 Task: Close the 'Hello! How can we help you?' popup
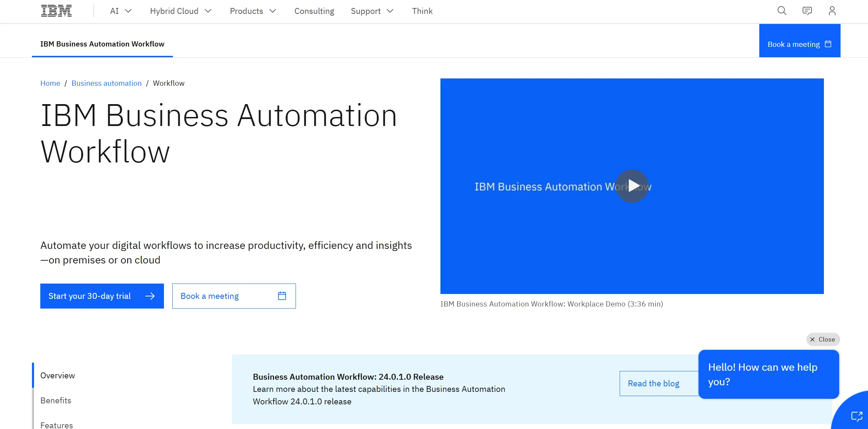pyautogui.click(x=823, y=339)
